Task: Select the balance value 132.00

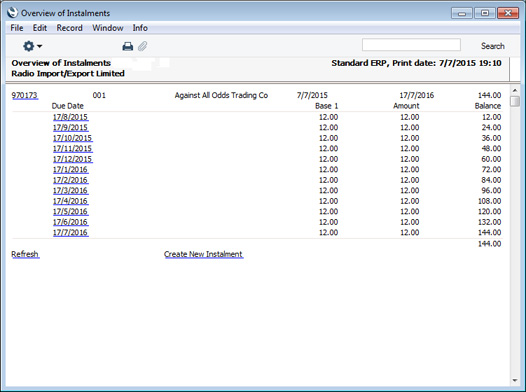Action: (489, 222)
